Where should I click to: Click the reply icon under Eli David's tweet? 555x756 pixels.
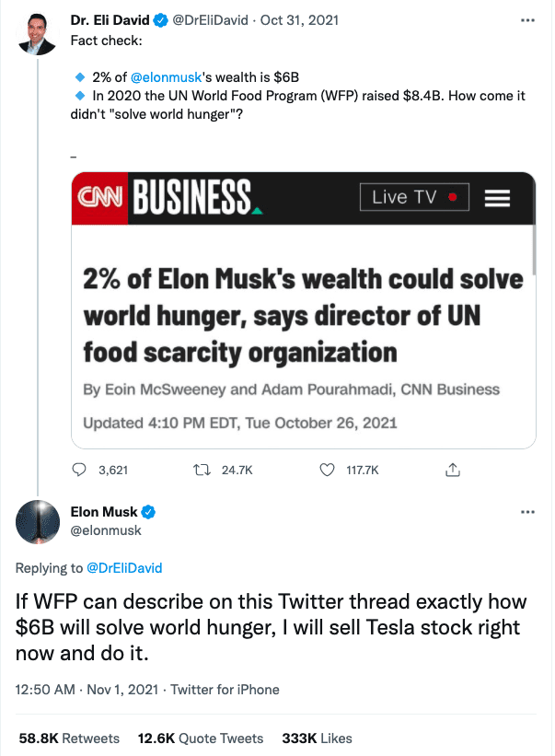click(x=80, y=471)
